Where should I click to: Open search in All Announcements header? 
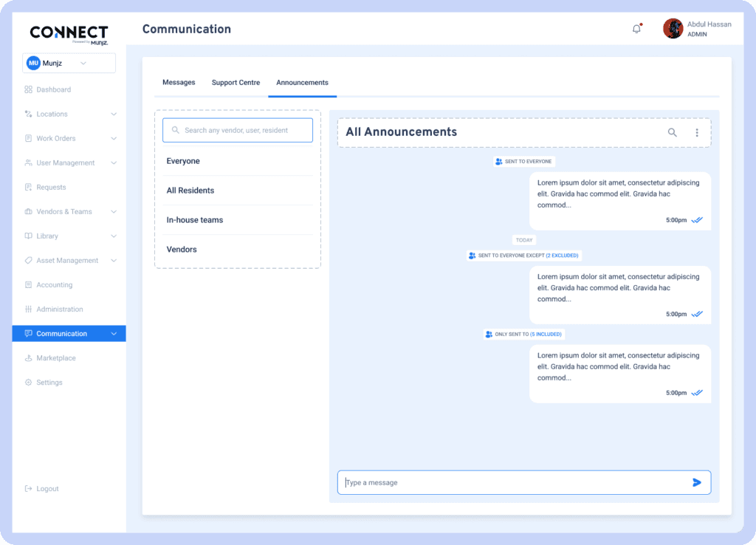(x=672, y=132)
